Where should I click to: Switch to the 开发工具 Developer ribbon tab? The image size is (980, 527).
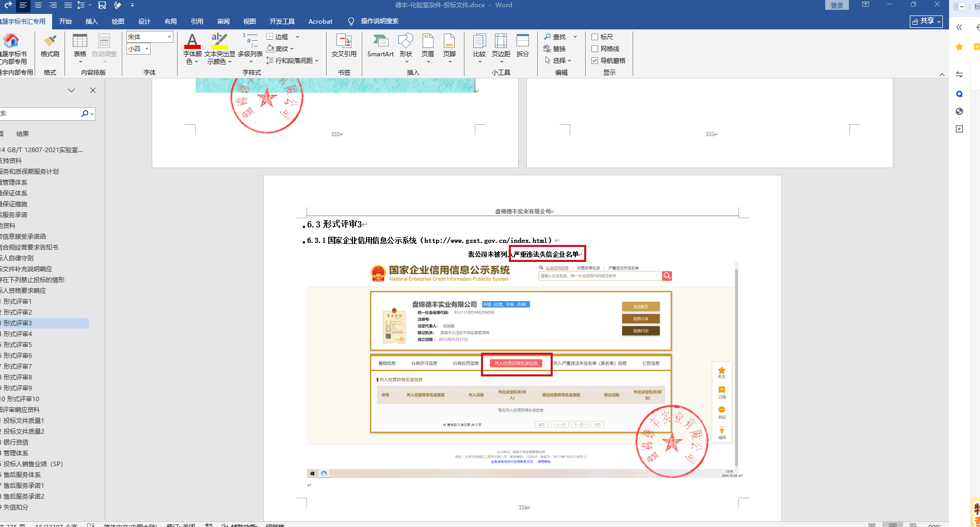pos(282,21)
